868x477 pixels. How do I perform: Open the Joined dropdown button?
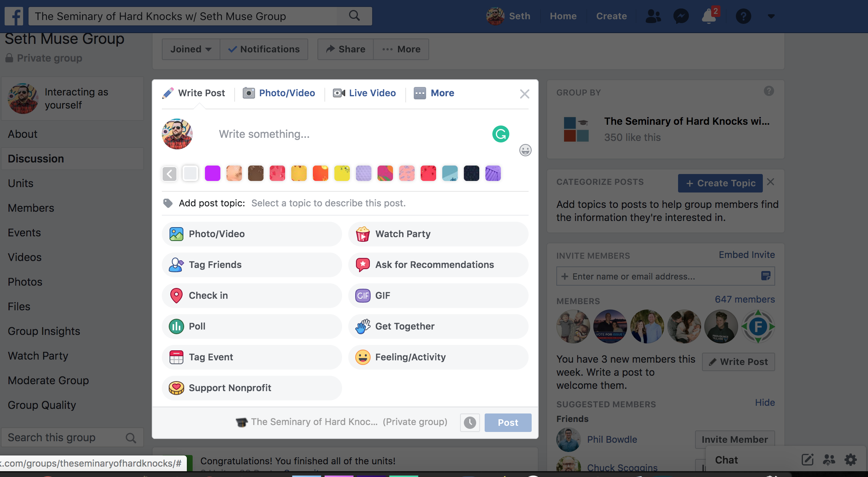[x=191, y=49]
